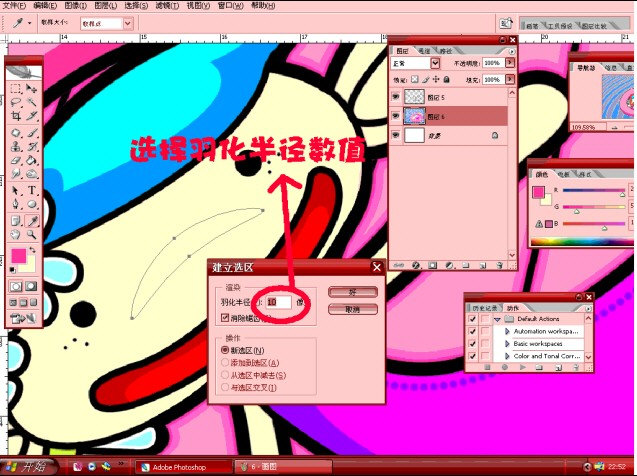Select the Pen tool
This screenshot has height=476, width=637.
pyautogui.click(x=16, y=204)
